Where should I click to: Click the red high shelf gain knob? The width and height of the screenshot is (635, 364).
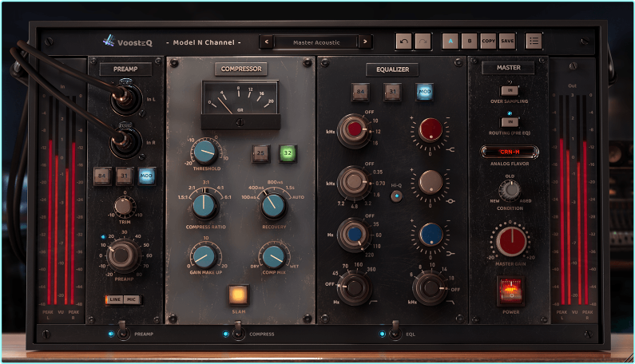pyautogui.click(x=431, y=129)
